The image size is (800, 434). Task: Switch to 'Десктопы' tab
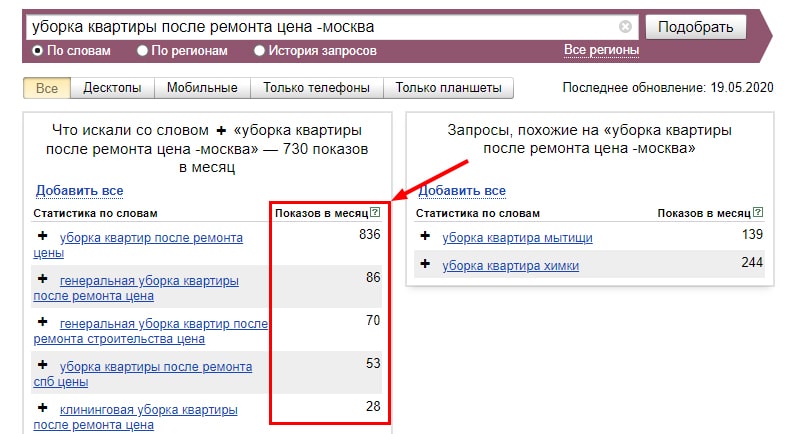[x=112, y=88]
